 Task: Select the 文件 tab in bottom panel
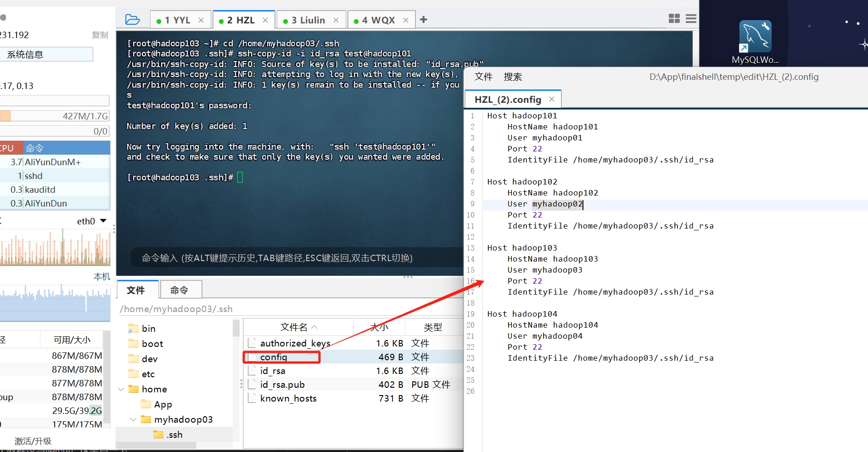click(x=136, y=290)
